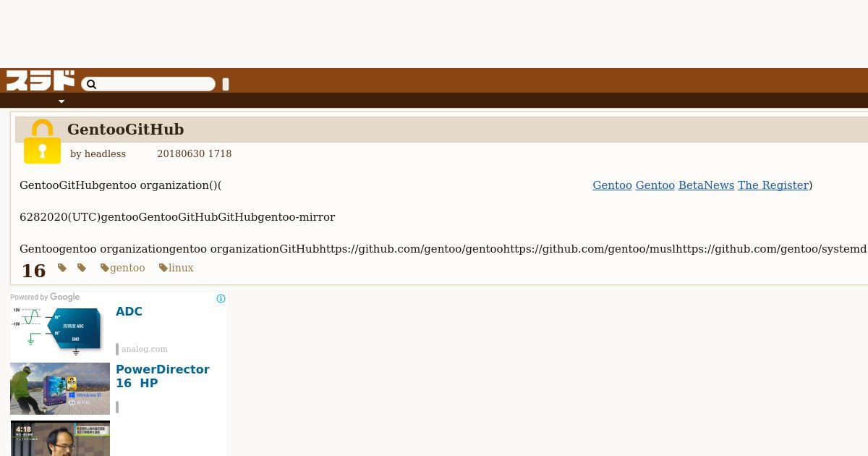
Task: Click the comment count 16
Action: (x=33, y=271)
